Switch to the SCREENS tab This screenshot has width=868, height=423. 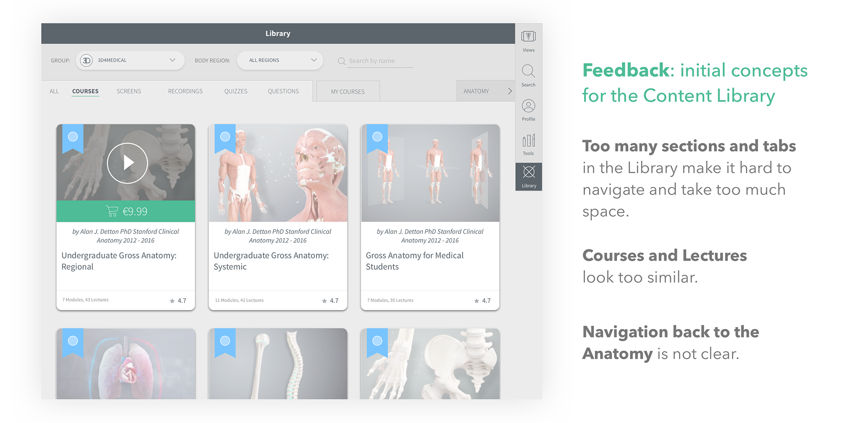[129, 91]
